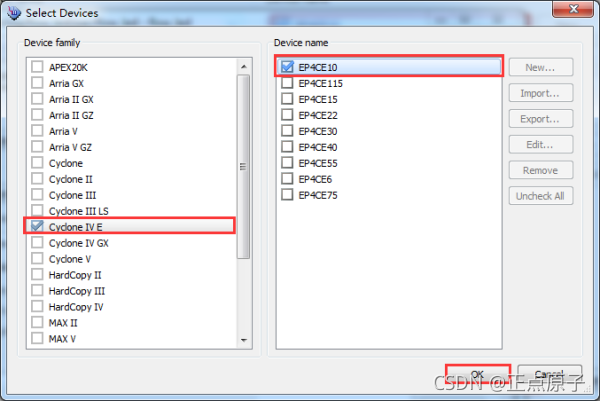Check the EP4CE115 device checkbox
Screen dimensions: 600x401
click(287, 83)
